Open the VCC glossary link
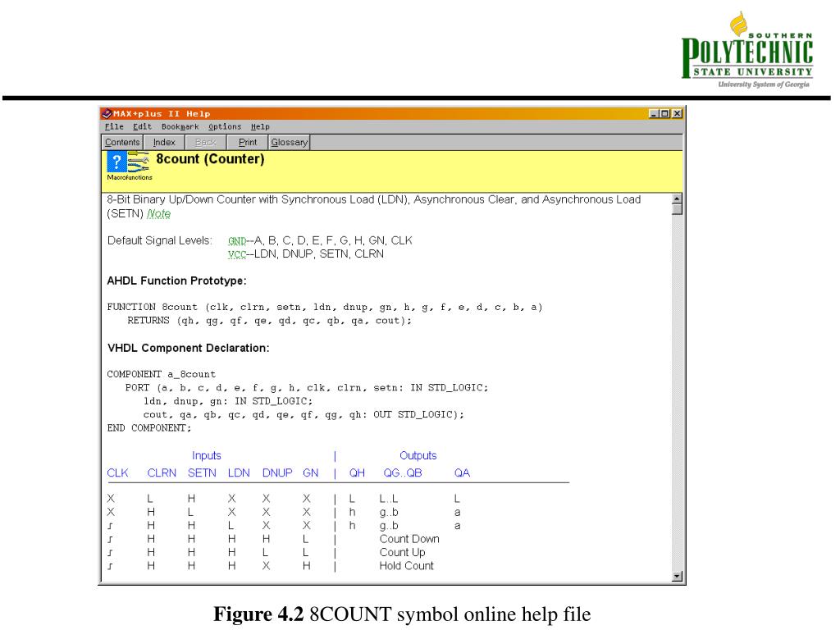The image size is (840, 630). tap(237, 254)
